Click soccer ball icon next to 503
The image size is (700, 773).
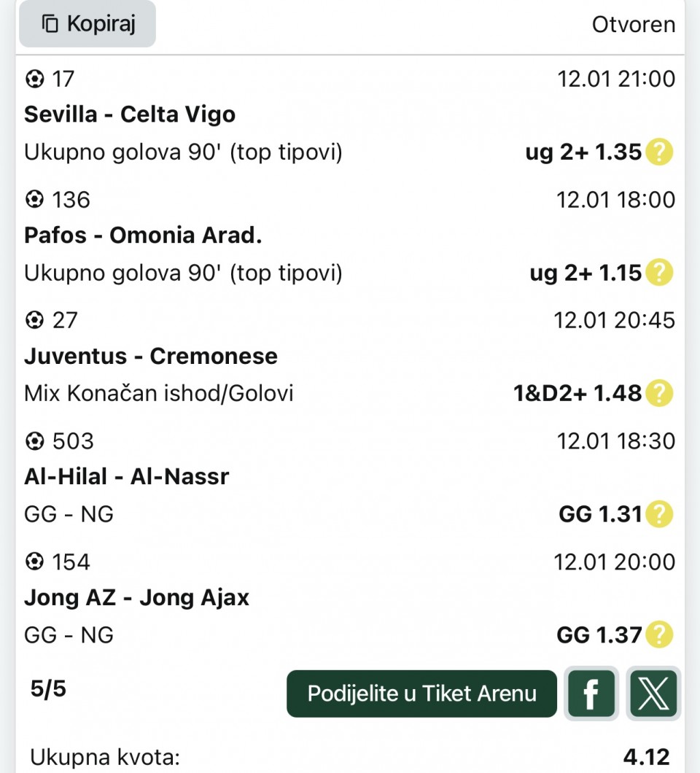click(x=34, y=441)
